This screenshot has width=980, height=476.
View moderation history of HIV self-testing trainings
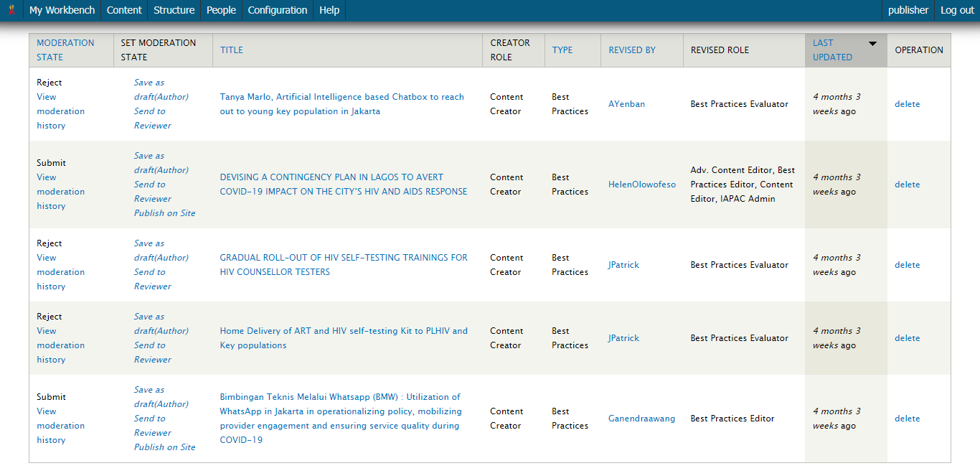[x=60, y=271]
